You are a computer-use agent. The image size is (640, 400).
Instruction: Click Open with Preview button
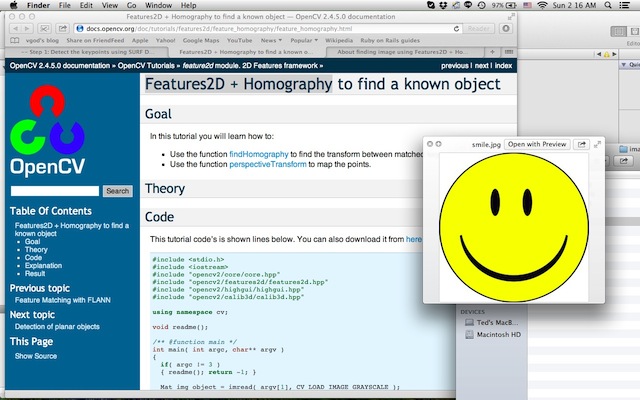point(537,144)
